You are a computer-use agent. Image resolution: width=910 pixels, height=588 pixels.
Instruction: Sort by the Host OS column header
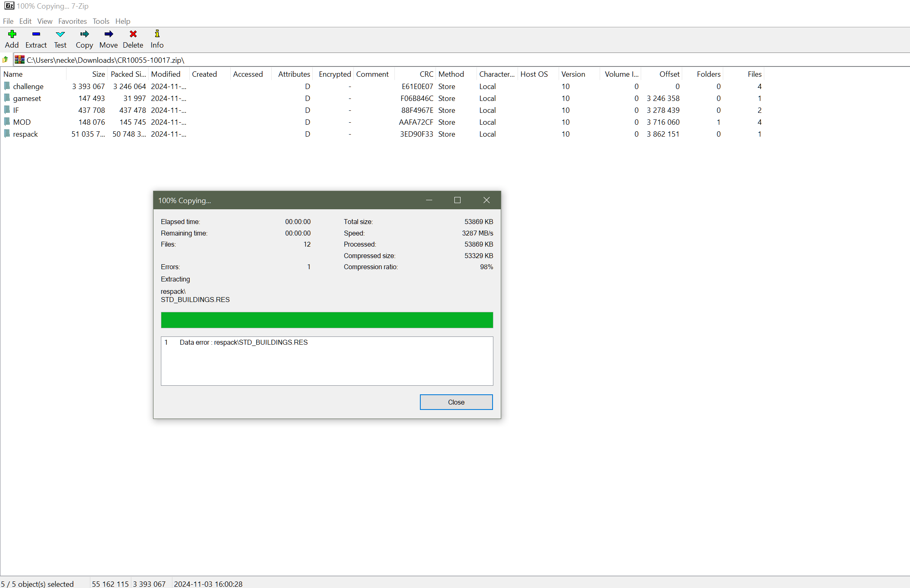[538, 74]
